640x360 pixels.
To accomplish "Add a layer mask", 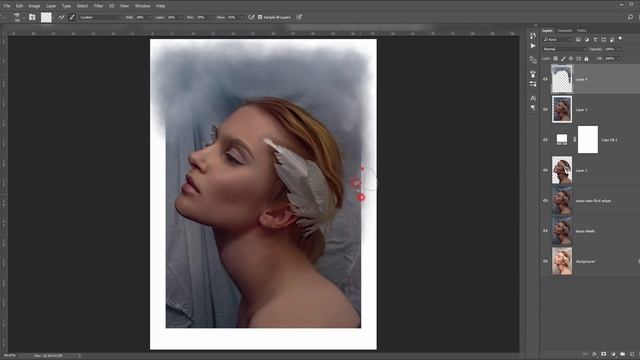I will click(x=604, y=354).
